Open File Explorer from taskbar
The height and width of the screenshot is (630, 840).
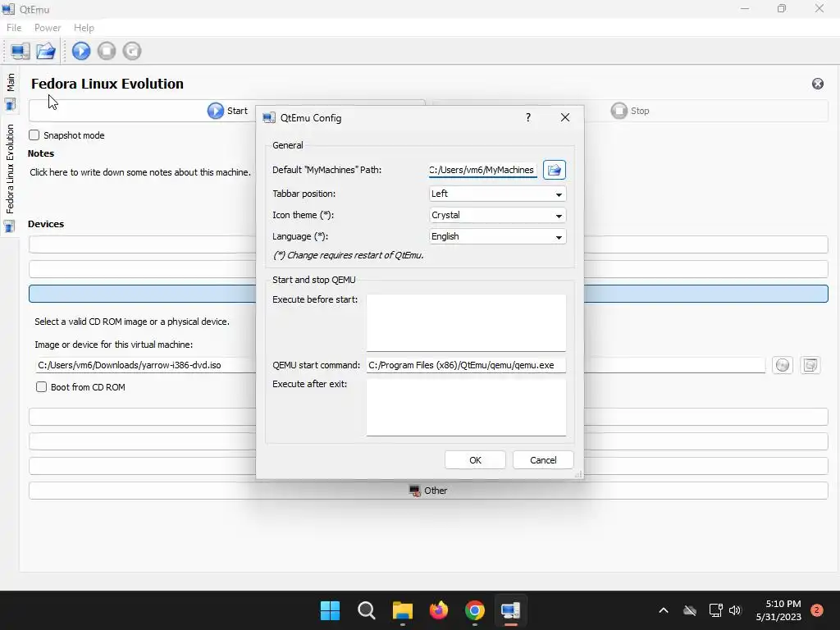[402, 610]
